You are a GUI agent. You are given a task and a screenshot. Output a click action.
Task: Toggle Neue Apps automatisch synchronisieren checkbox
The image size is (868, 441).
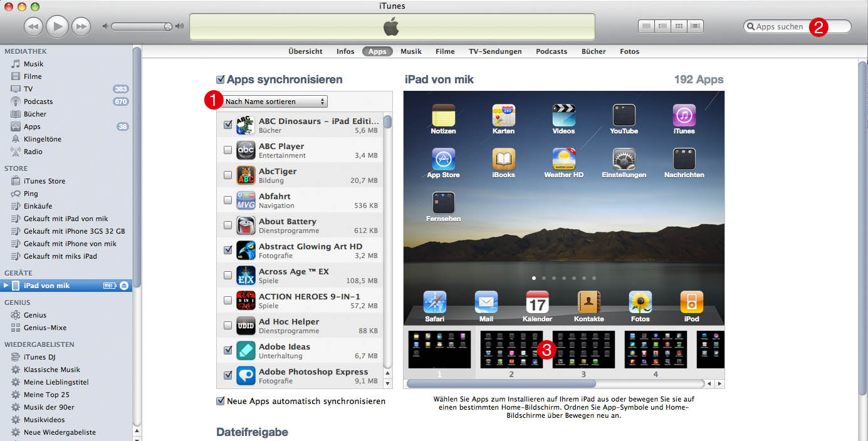(221, 401)
